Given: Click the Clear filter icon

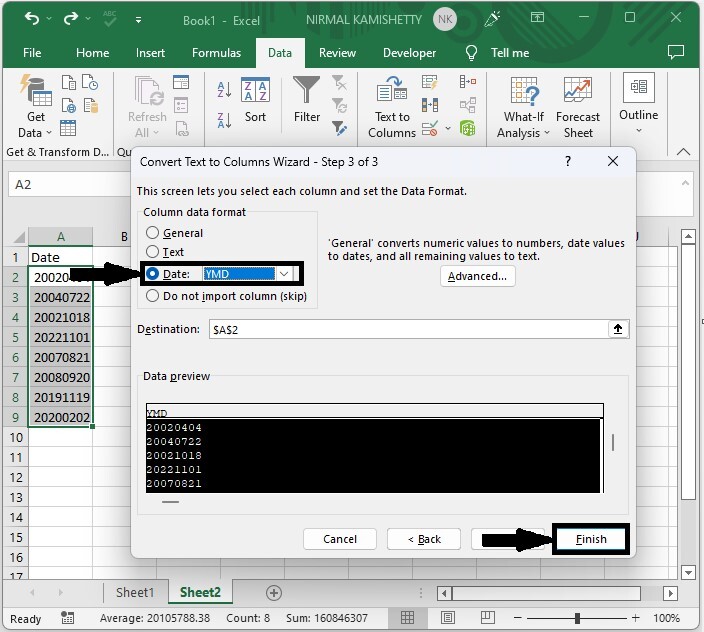Looking at the screenshot, I should tap(339, 83).
